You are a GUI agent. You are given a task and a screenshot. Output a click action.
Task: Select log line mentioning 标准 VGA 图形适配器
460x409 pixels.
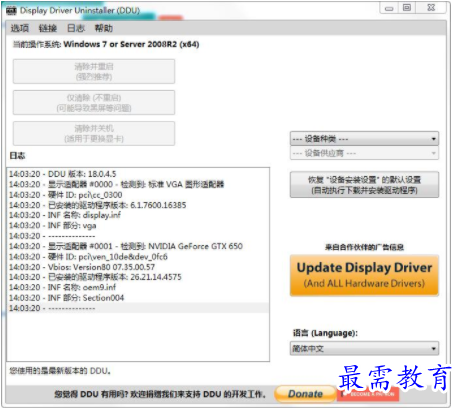click(x=138, y=184)
